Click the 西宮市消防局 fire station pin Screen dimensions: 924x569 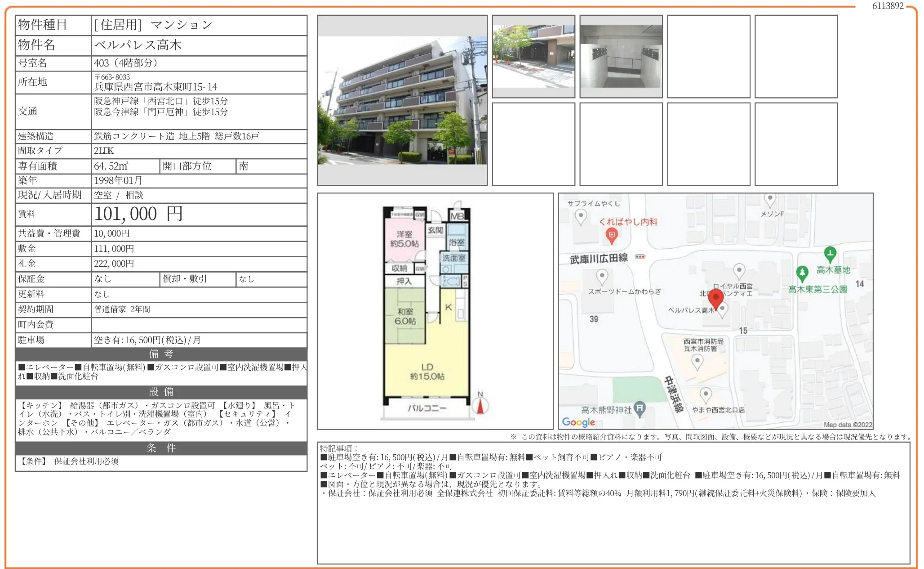(x=697, y=361)
